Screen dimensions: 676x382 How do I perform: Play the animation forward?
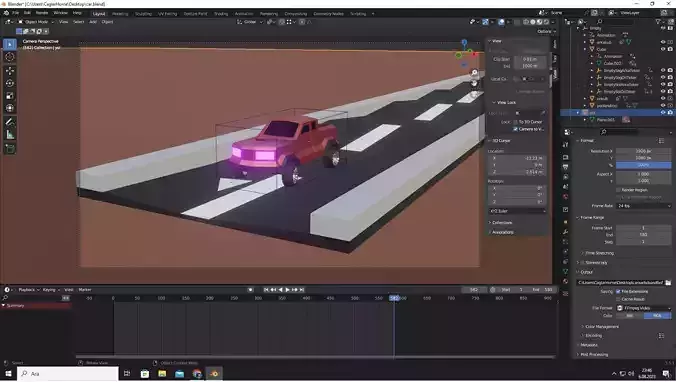pyautogui.click(x=288, y=290)
